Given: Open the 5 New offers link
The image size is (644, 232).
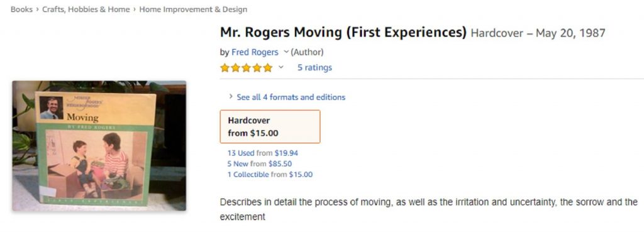Looking at the screenshot, I should (238, 164).
